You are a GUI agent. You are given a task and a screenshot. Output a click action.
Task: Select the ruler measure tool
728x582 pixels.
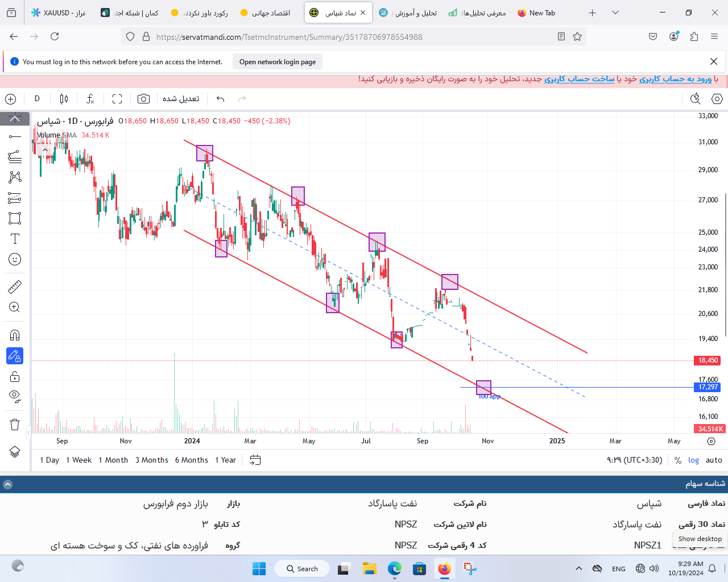point(15,287)
